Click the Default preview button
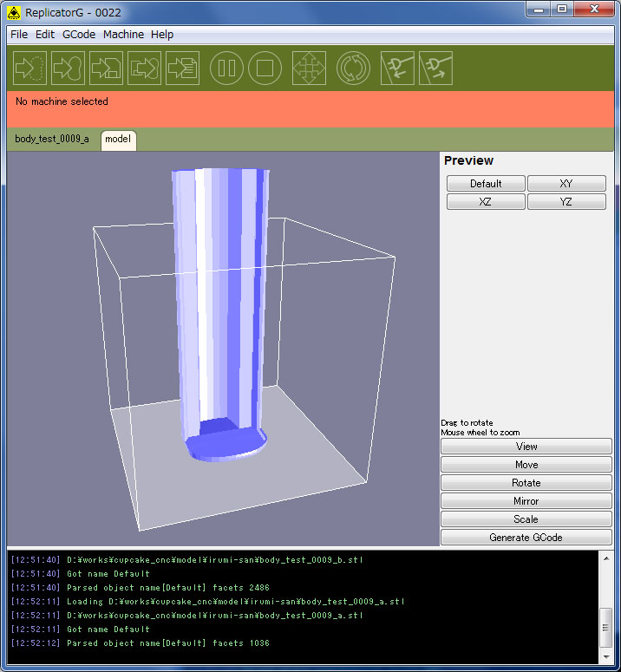 486,184
